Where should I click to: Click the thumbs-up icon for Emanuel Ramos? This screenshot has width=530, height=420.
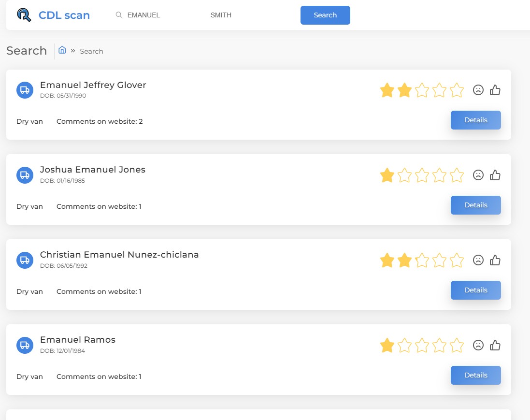(495, 345)
